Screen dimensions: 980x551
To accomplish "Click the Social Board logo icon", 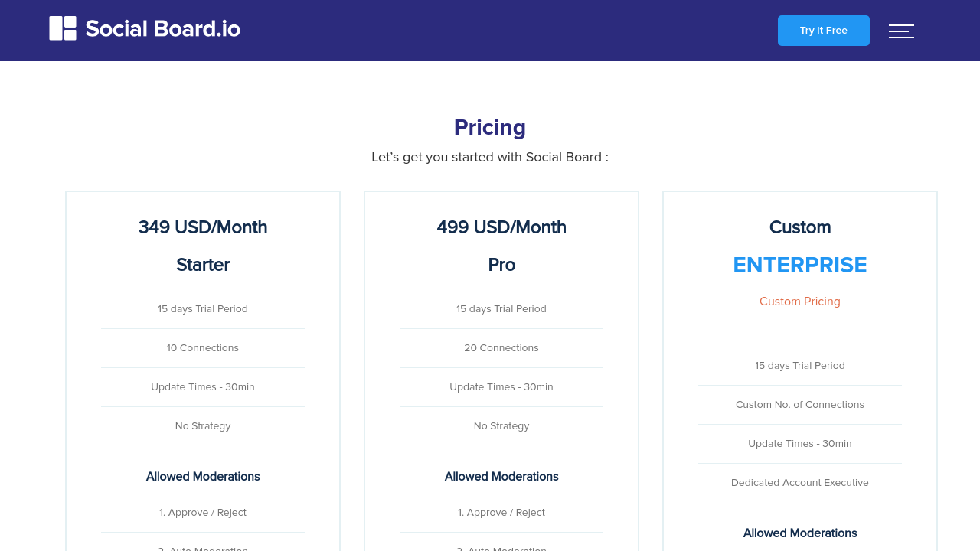I will coord(63,28).
